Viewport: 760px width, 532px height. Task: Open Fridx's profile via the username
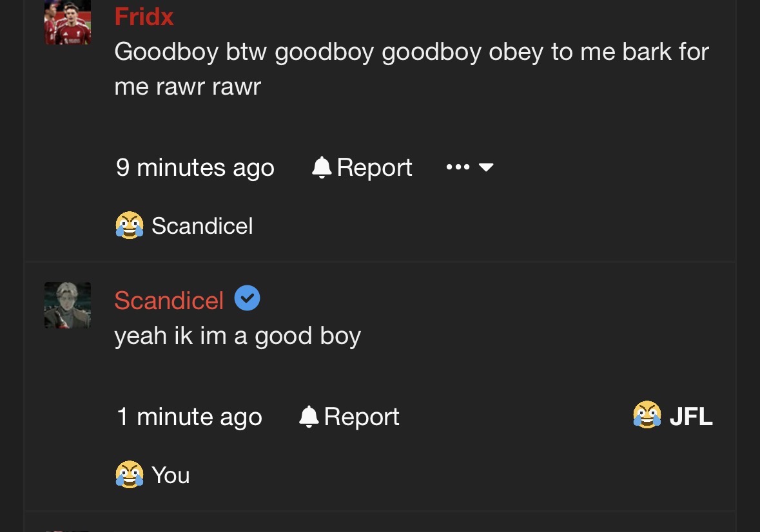tap(144, 16)
